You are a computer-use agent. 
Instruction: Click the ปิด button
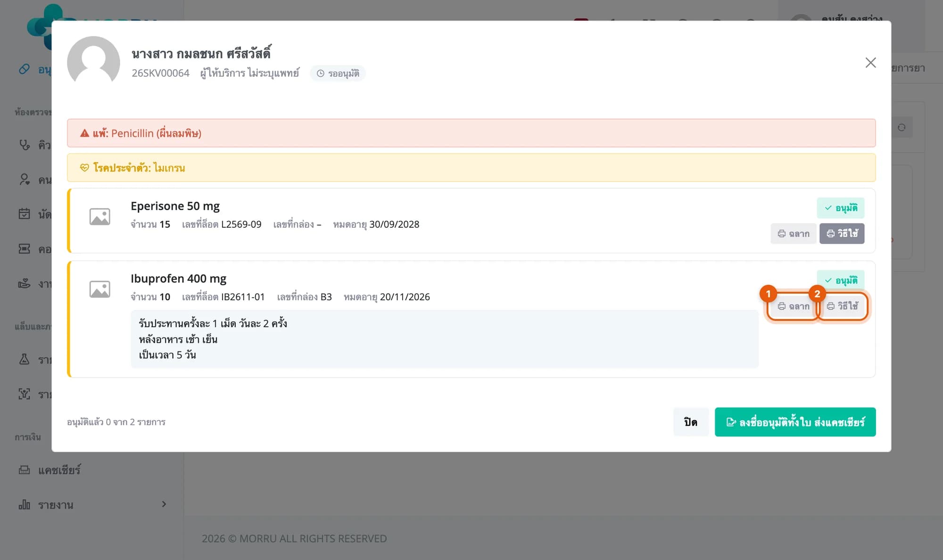[691, 422]
